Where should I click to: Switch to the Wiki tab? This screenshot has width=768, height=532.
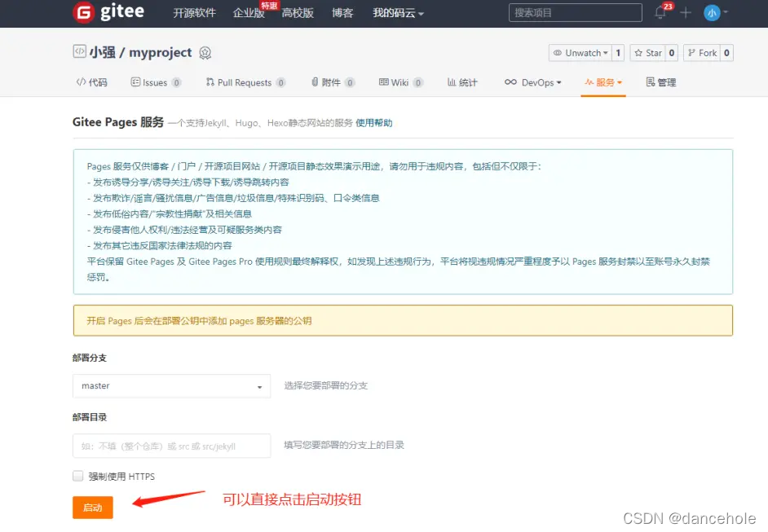(400, 82)
